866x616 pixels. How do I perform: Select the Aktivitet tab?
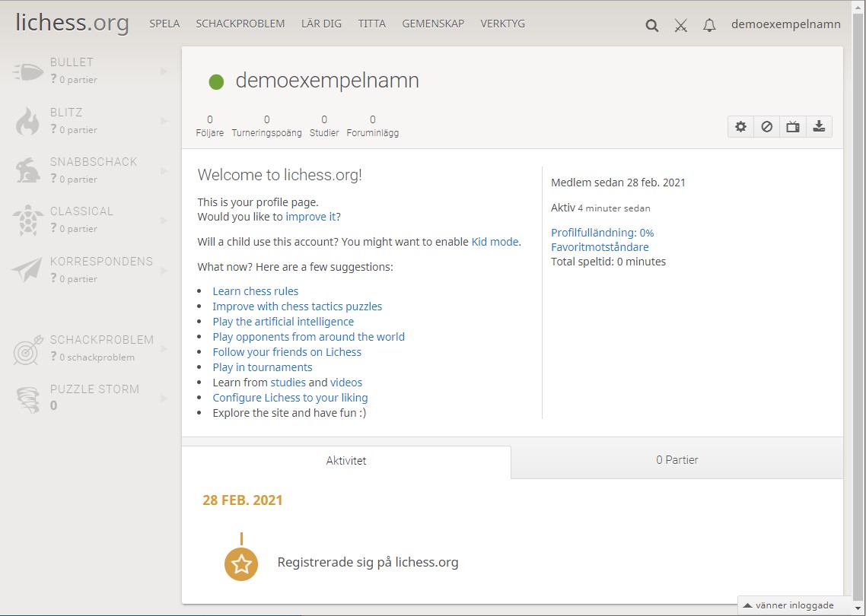[x=346, y=461]
